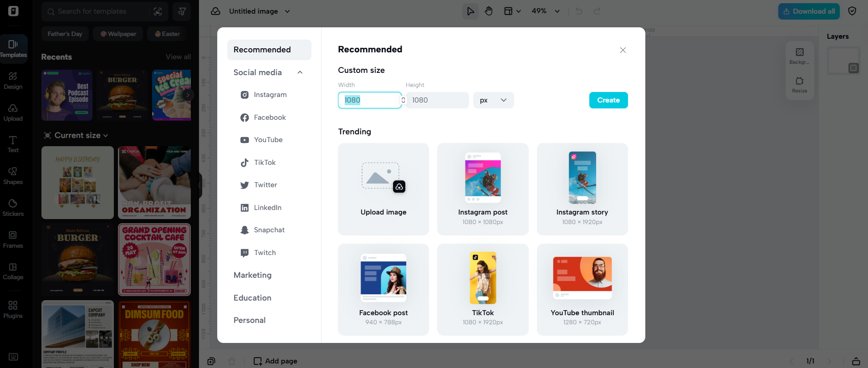Select Instagram in the size categories
This screenshot has width=868, height=368.
coord(270,95)
